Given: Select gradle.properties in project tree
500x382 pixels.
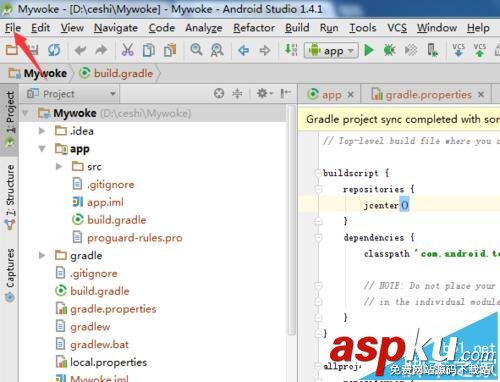Looking at the screenshot, I should 106,309.
